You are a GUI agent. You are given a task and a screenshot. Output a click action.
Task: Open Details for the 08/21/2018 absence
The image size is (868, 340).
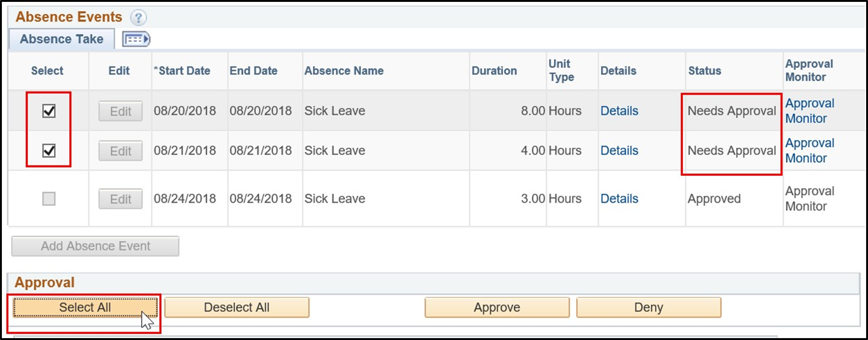click(619, 150)
